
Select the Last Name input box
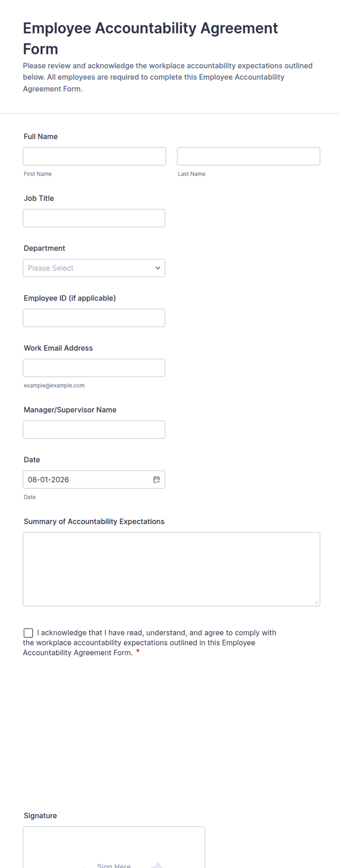[249, 156]
